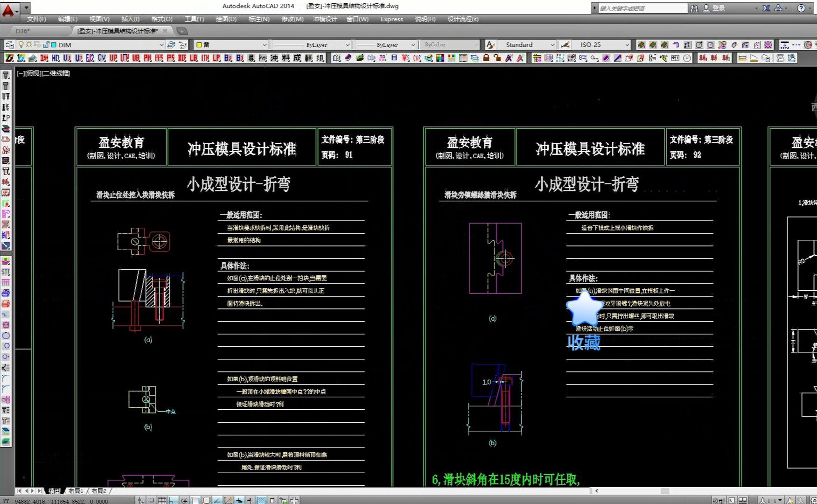This screenshot has width=817, height=504.
Task: Click the 料 toolbar icon
Action: [286, 58]
